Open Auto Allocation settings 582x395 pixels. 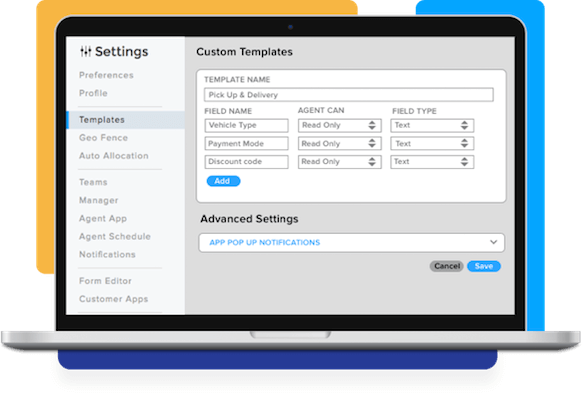pyautogui.click(x=114, y=156)
